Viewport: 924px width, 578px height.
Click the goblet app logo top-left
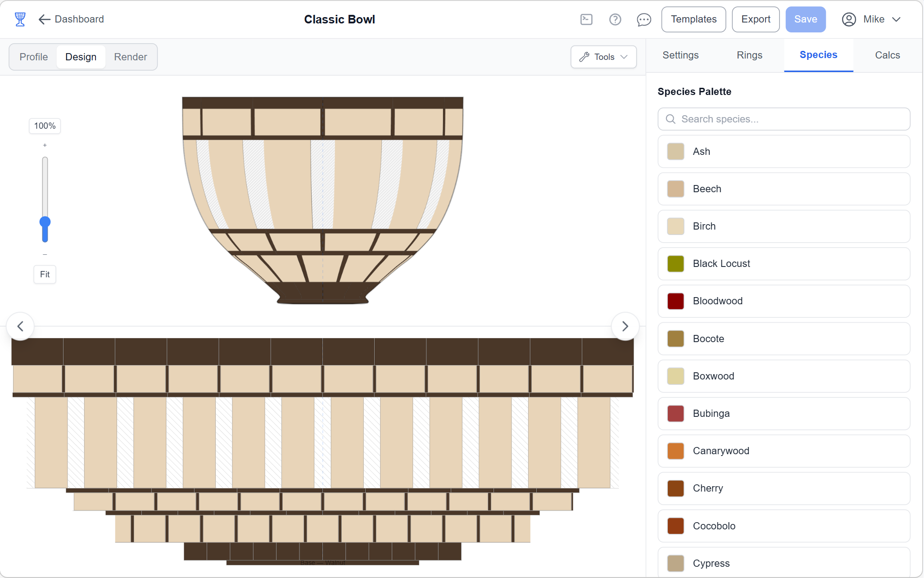tap(20, 19)
